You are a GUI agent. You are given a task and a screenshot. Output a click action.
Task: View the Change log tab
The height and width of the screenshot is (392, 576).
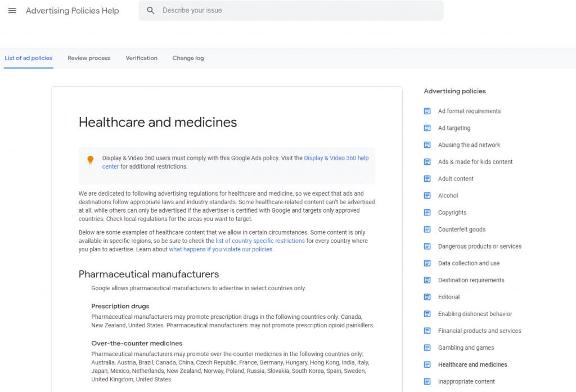click(188, 58)
